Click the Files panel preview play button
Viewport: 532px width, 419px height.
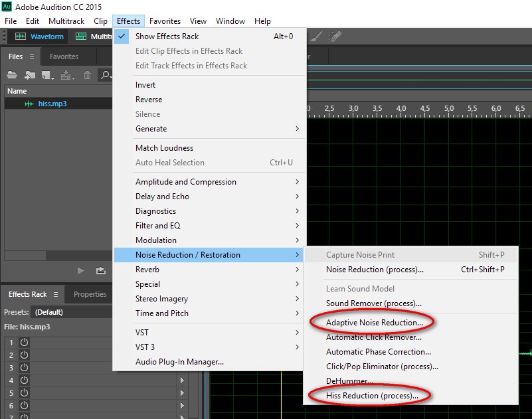81,270
